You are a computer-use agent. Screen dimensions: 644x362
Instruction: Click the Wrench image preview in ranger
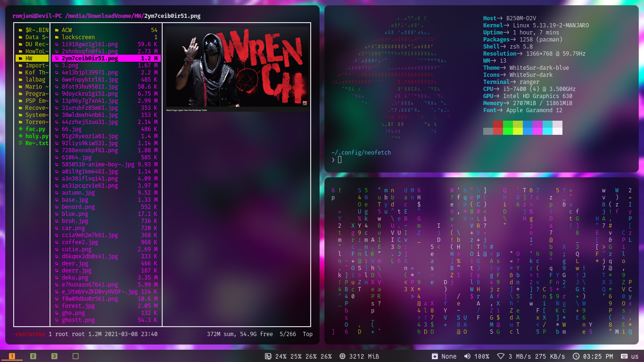point(238,69)
